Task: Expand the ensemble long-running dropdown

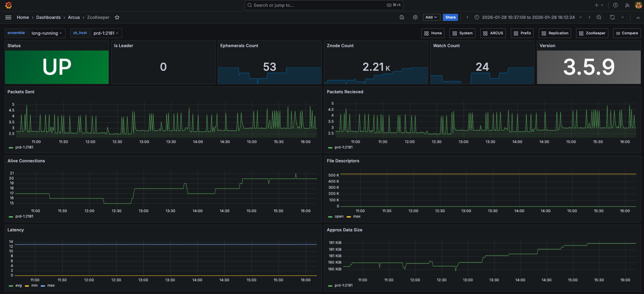Action: tap(47, 33)
